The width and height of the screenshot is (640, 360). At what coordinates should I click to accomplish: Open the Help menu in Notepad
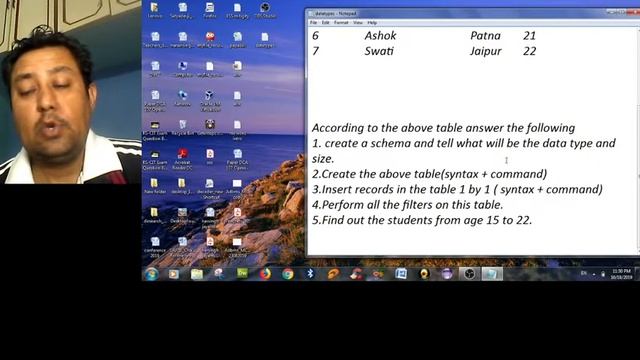coord(372,22)
